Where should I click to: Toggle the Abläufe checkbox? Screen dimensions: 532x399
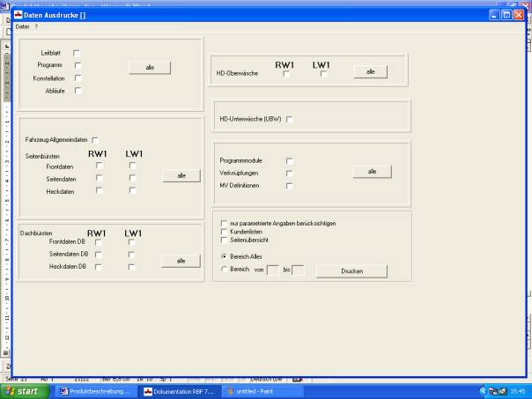[x=78, y=91]
